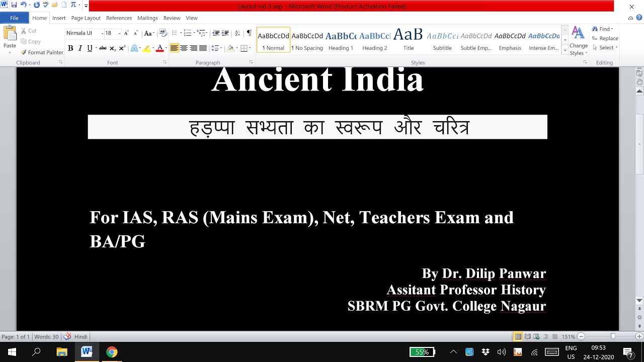Click the Hindi language indicator in status bar
Viewport: 644px width, 362px height.
click(80, 337)
